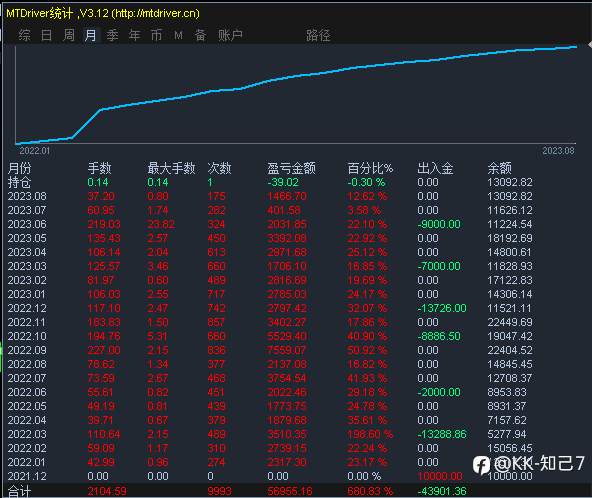Open the 周 weekly statistics tab
The width and height of the screenshot is (592, 498).
[69, 35]
